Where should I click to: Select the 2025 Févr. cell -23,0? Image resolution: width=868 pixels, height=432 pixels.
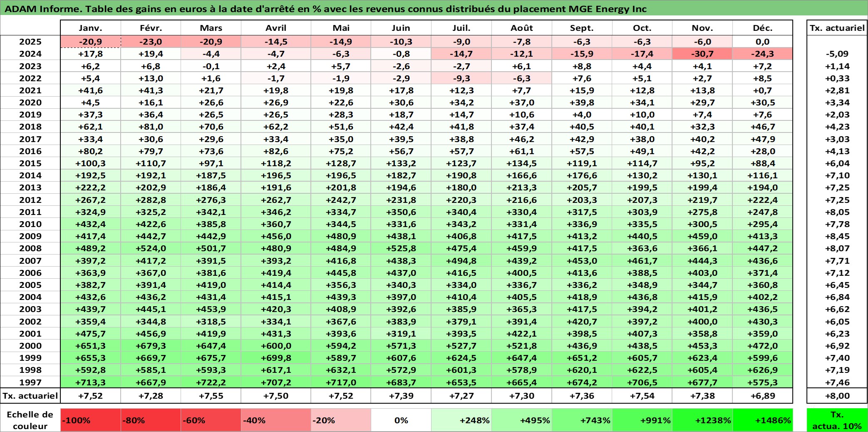coord(151,42)
